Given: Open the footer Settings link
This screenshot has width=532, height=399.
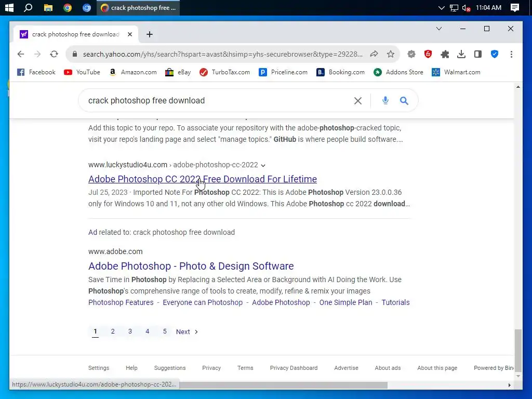Looking at the screenshot, I should (x=99, y=368).
